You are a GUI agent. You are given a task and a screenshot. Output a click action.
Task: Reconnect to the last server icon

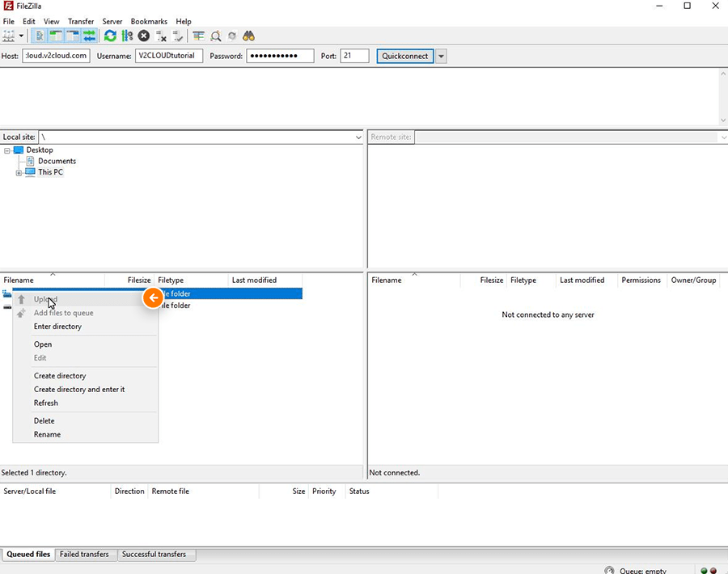click(x=178, y=36)
